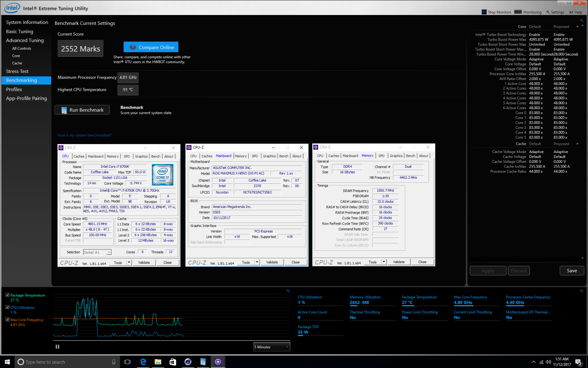Screen dimensions: 588x368
Task: Collapse the Core settings section
Action: click(x=577, y=27)
